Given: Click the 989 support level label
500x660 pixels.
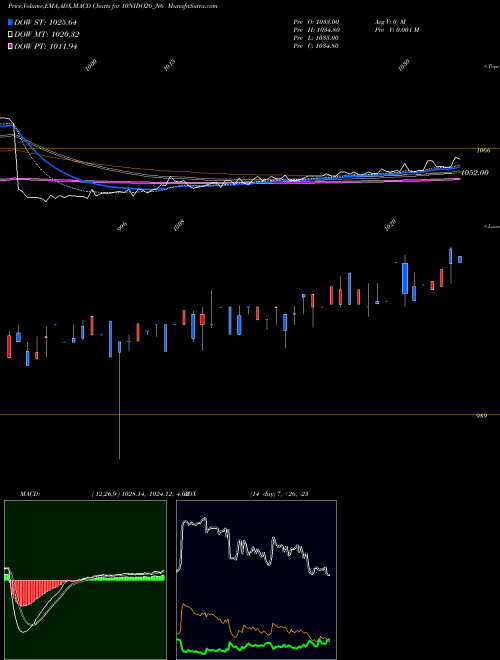Looking at the screenshot, I should click(481, 416).
